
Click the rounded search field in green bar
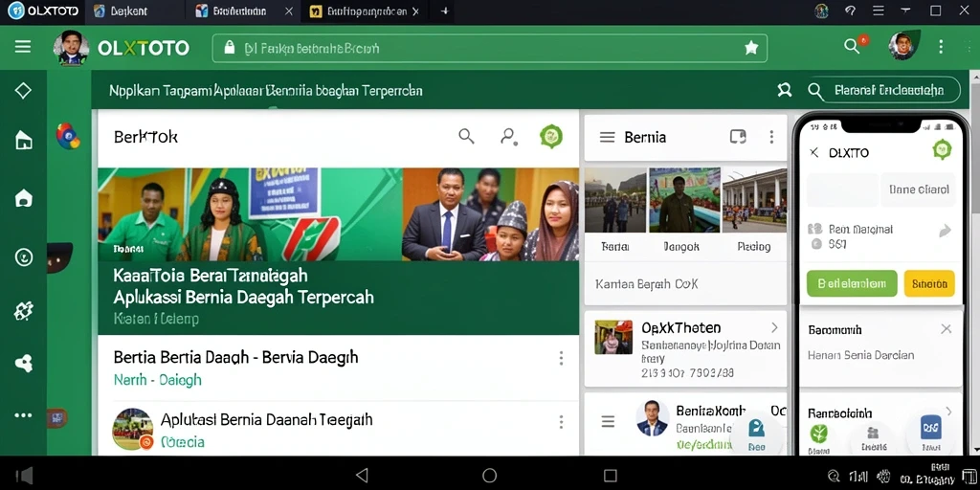click(x=882, y=91)
